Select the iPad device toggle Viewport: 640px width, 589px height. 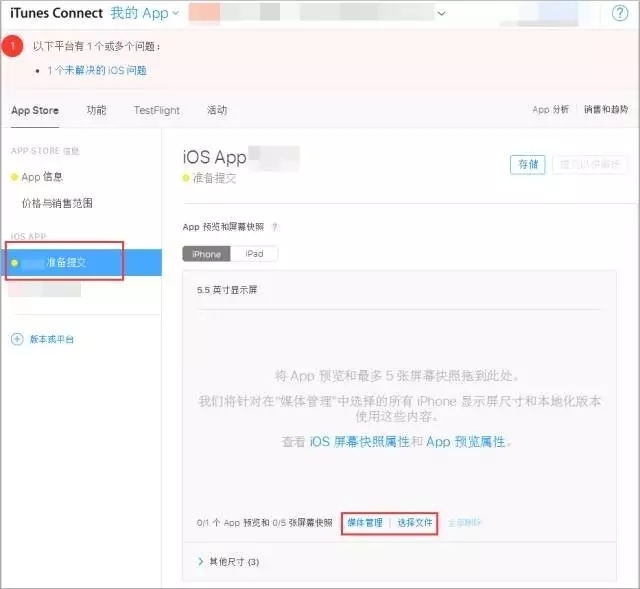(x=254, y=254)
